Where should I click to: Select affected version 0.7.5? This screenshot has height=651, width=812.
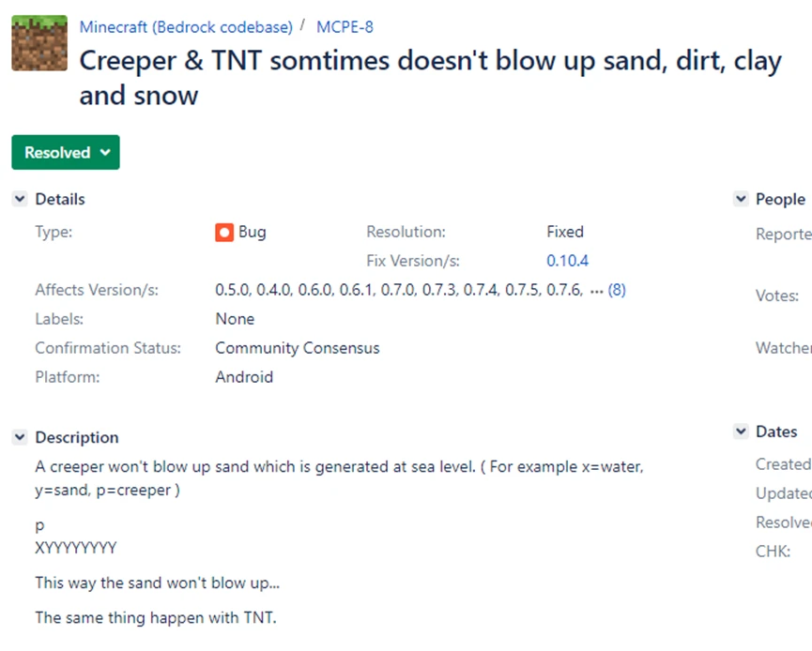(522, 291)
